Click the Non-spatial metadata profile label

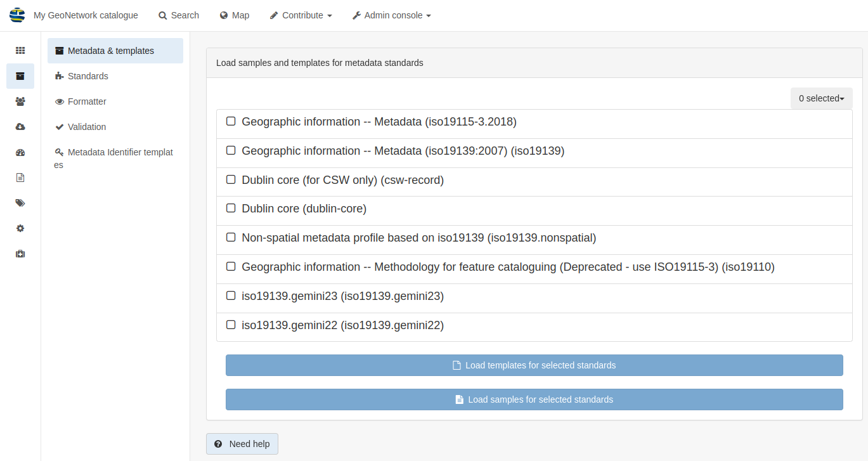(x=419, y=238)
